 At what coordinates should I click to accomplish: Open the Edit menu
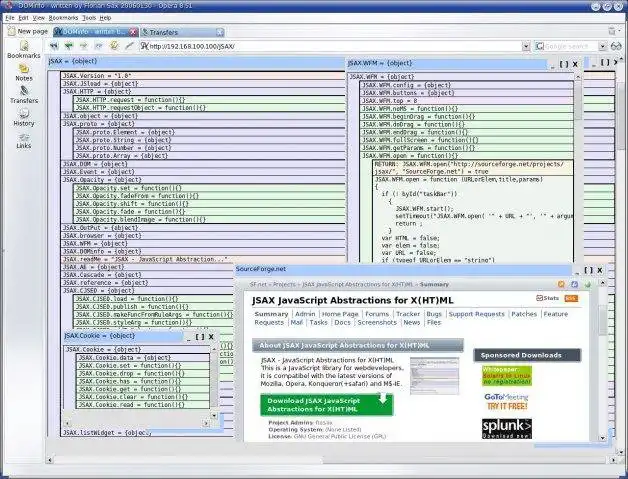click(23, 18)
